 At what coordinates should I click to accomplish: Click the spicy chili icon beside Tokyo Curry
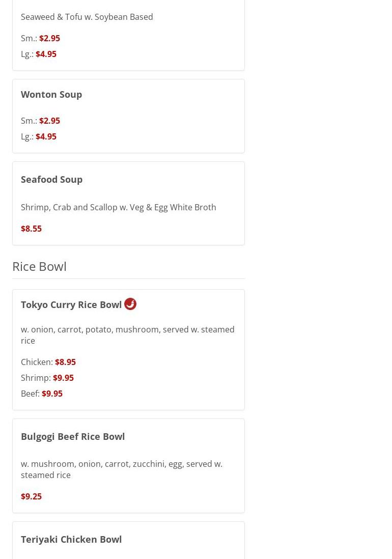click(x=130, y=304)
